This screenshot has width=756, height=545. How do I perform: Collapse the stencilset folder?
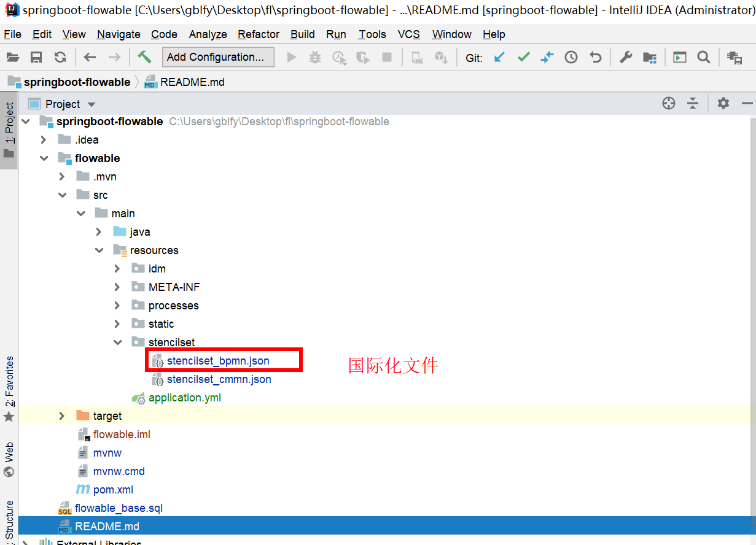(118, 342)
